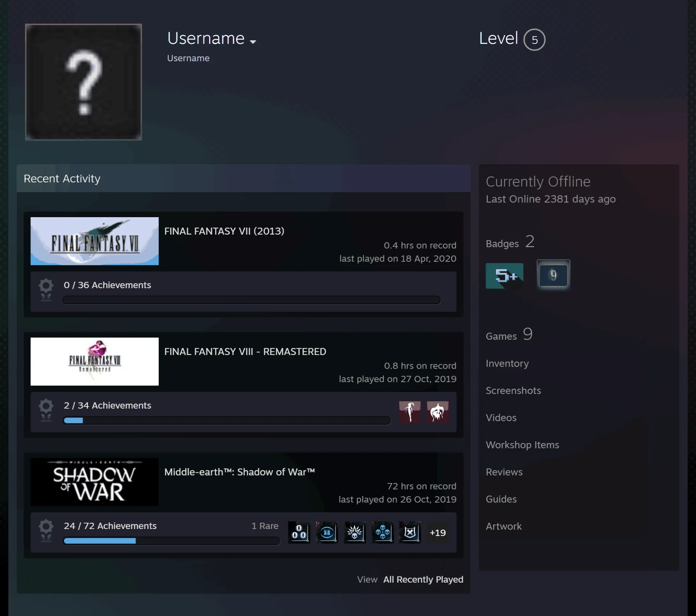Click Shadow of War achievement icon with tower in a circle
Viewport: 696px width, 616px height.
pos(327,532)
